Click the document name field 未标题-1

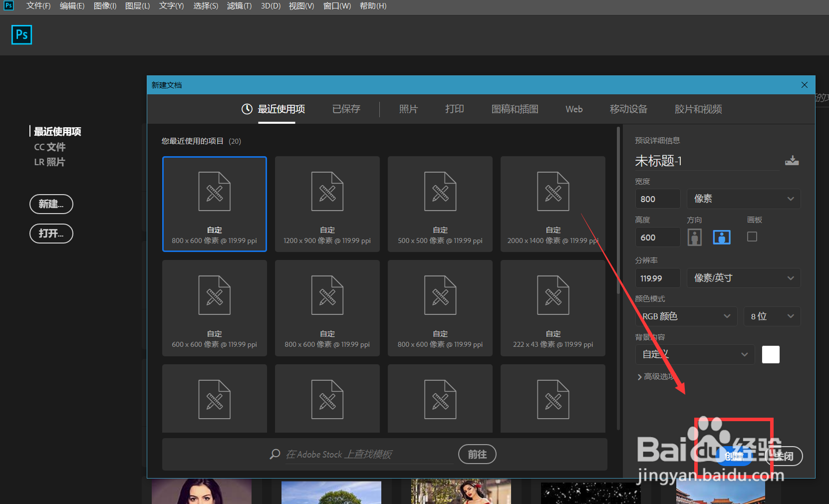[707, 161]
